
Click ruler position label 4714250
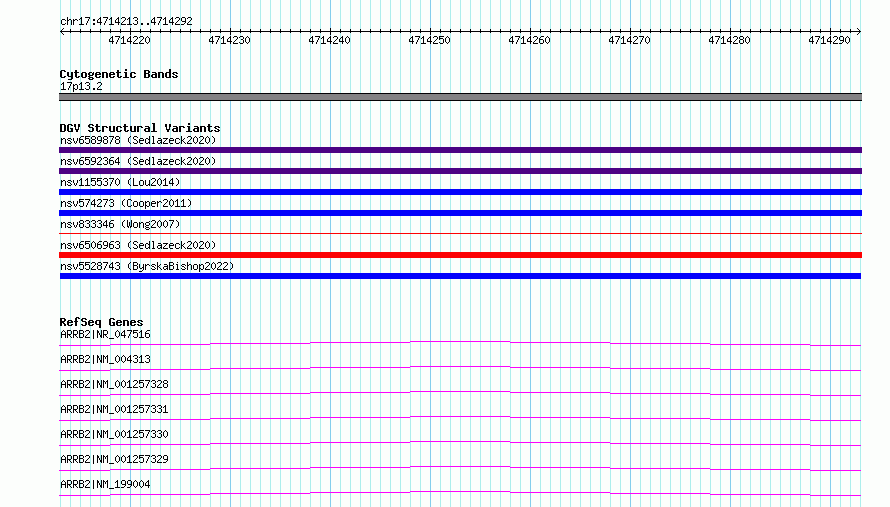429,40
